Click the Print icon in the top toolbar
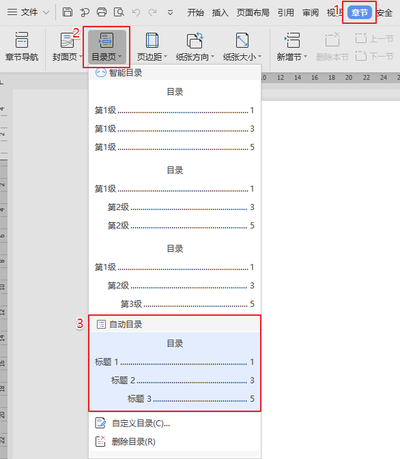The width and height of the screenshot is (400, 459). coord(102,12)
